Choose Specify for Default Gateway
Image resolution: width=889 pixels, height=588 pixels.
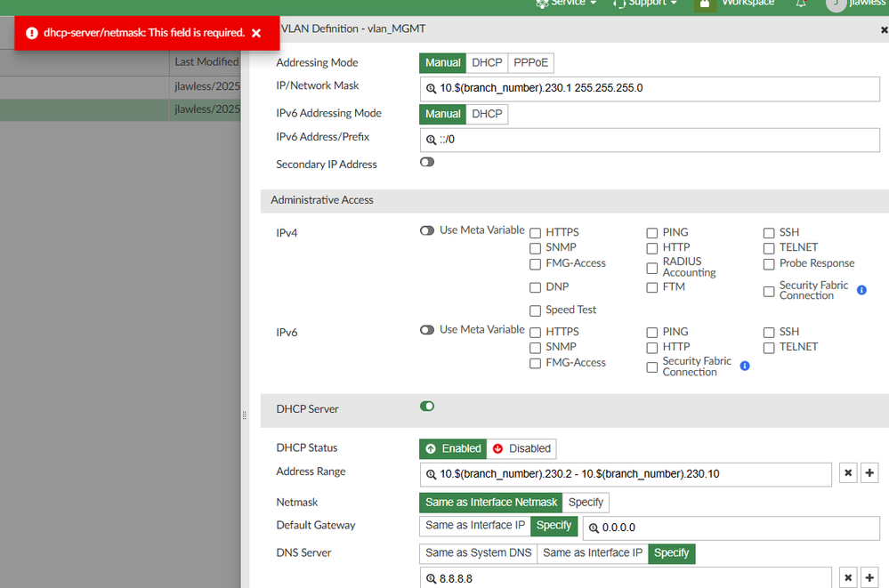click(554, 526)
